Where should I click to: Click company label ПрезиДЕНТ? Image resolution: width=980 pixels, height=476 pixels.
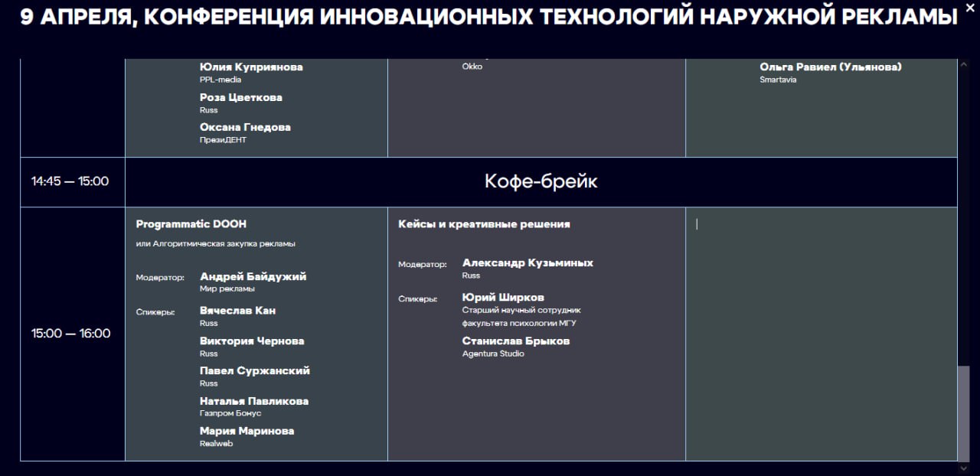point(223,140)
